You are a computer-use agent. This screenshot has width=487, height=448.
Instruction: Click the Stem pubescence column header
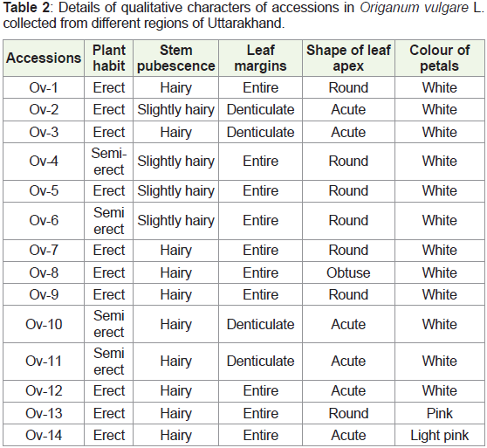(x=175, y=59)
